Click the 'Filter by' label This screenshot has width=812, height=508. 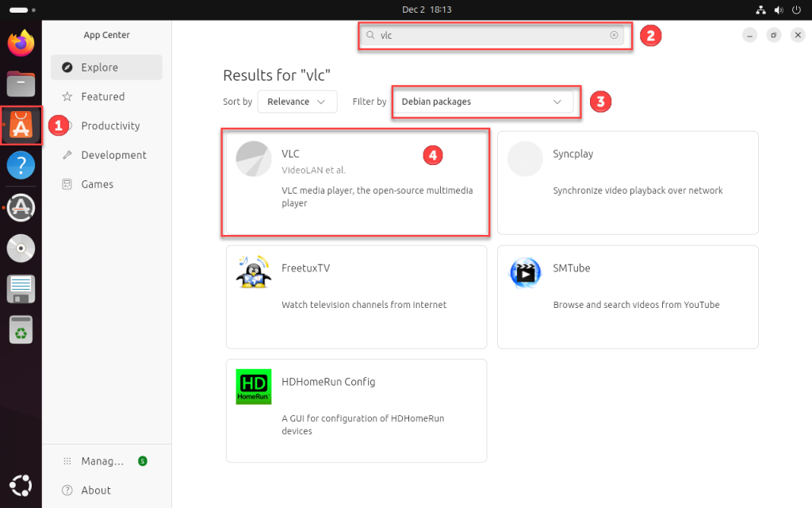pyautogui.click(x=370, y=102)
